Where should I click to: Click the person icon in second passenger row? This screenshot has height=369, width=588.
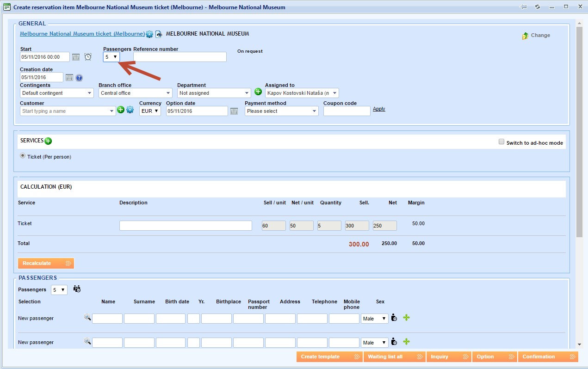click(394, 341)
